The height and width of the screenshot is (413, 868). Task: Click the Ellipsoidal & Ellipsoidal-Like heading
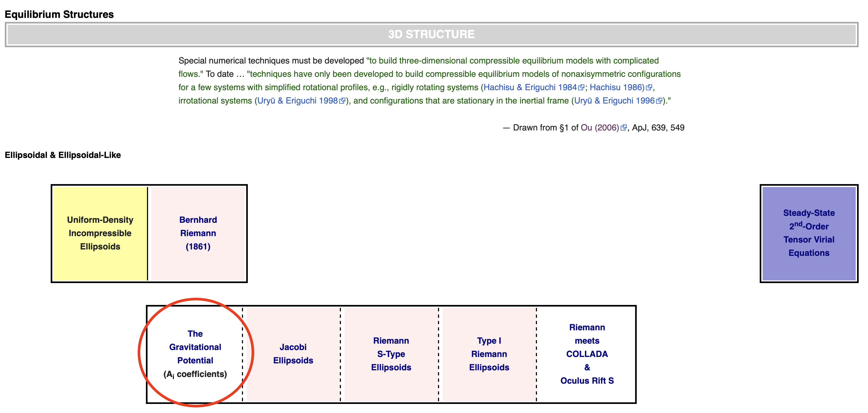click(x=63, y=155)
